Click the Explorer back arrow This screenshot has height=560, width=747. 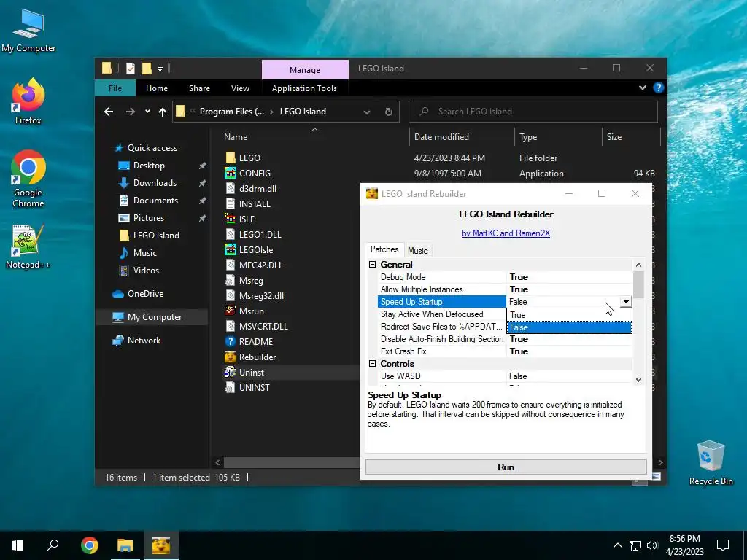tap(109, 112)
